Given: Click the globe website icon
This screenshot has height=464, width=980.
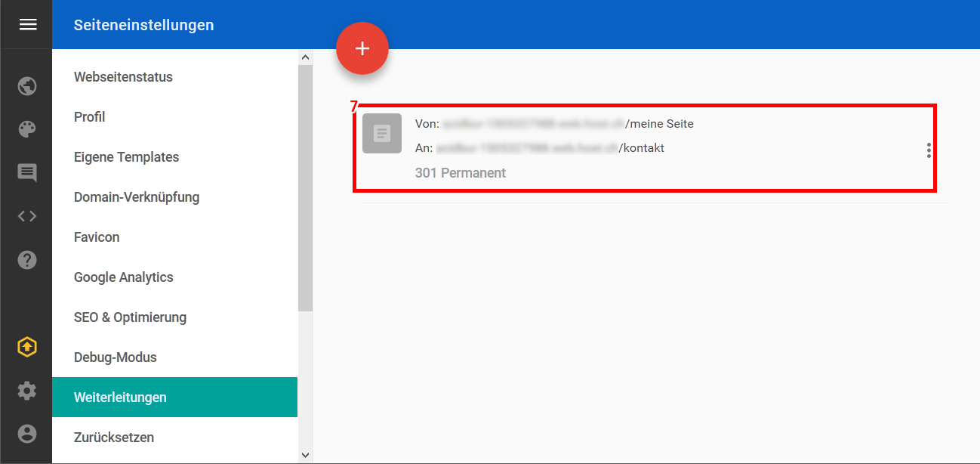Looking at the screenshot, I should coord(27,86).
